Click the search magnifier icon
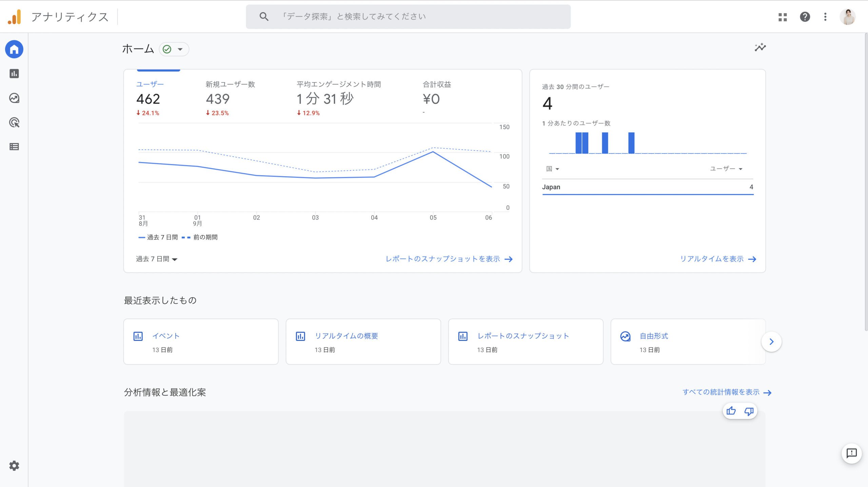The width and height of the screenshot is (868, 487). 264,17
